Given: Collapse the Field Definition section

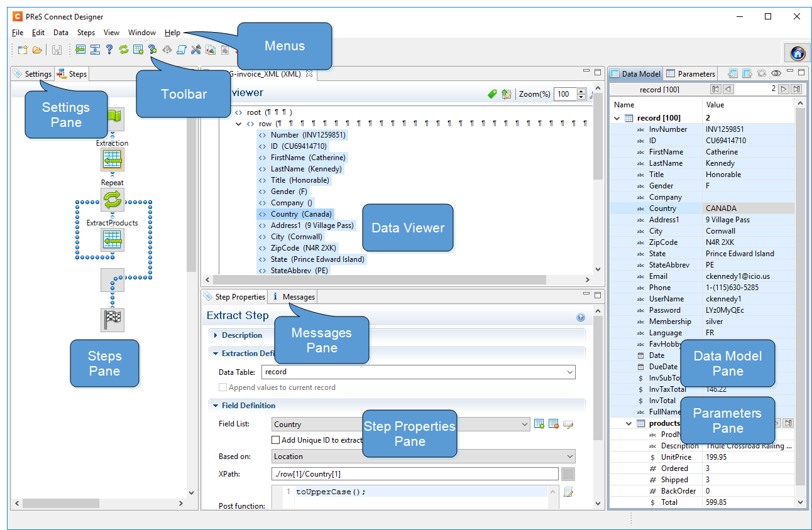Looking at the screenshot, I should (x=216, y=406).
